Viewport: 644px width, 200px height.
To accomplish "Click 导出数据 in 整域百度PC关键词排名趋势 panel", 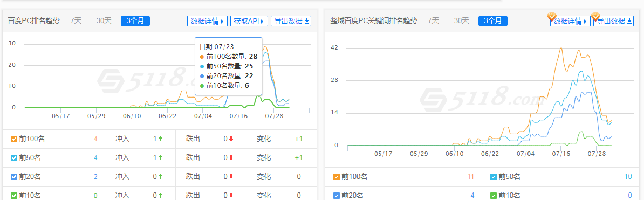I will coord(613,21).
